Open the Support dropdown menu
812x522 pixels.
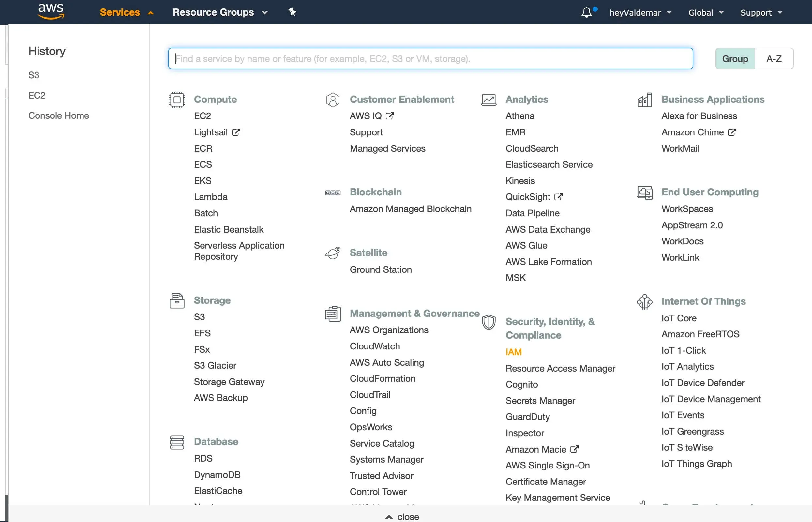pyautogui.click(x=761, y=13)
